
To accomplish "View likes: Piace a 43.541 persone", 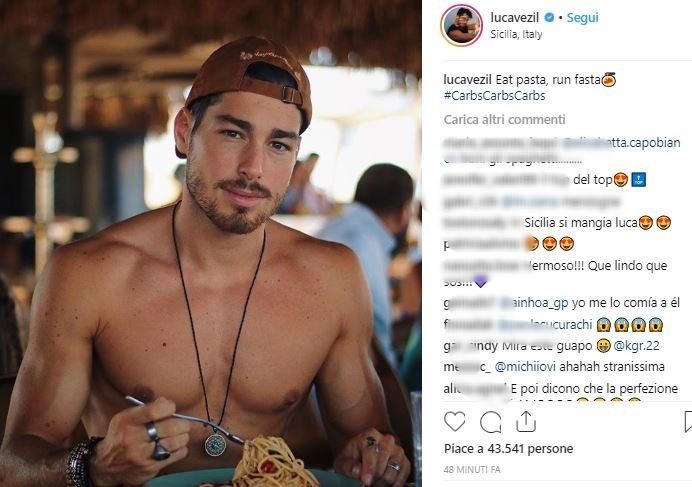I will pyautogui.click(x=508, y=449).
